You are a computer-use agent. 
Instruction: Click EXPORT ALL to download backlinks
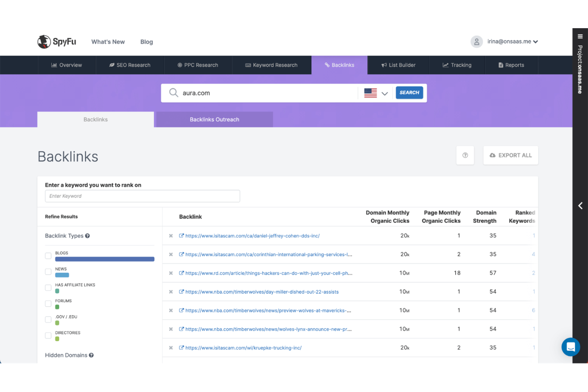click(511, 155)
